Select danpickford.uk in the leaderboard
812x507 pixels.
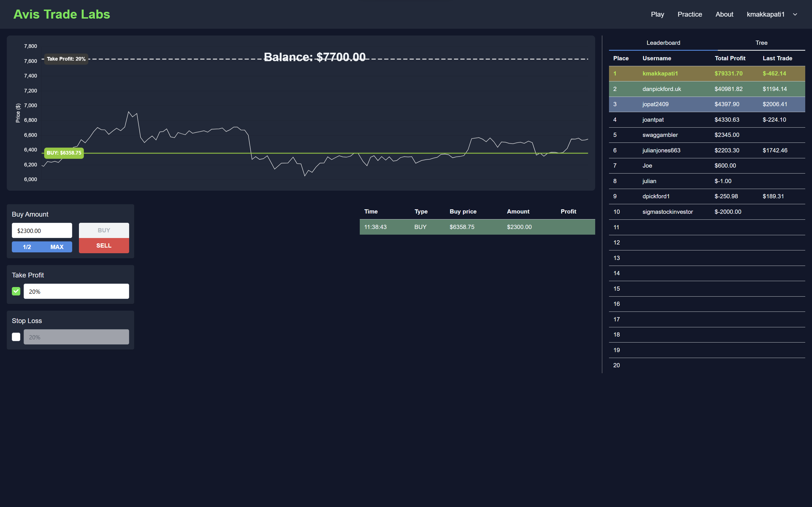point(661,89)
